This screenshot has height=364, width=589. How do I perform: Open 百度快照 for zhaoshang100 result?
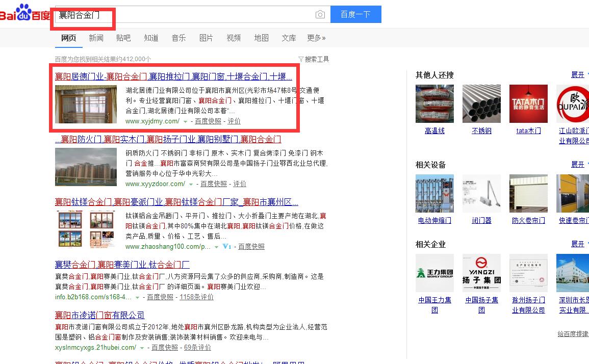click(251, 247)
